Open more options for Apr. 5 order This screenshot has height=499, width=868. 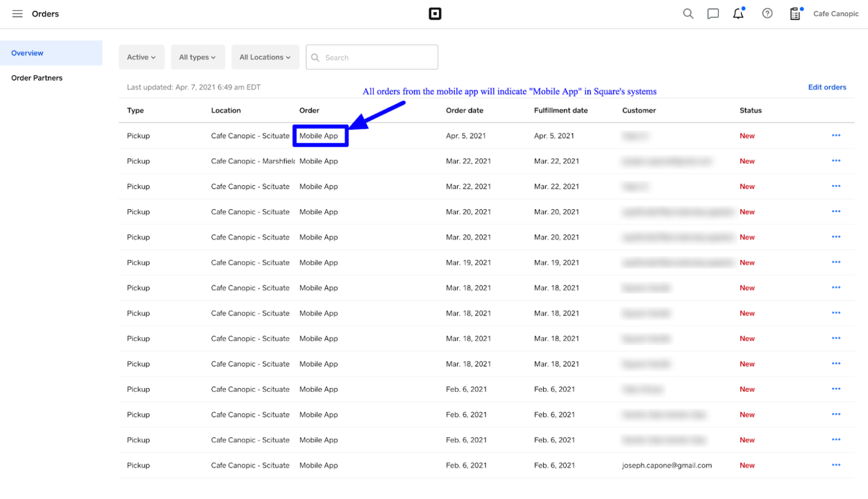pos(836,135)
